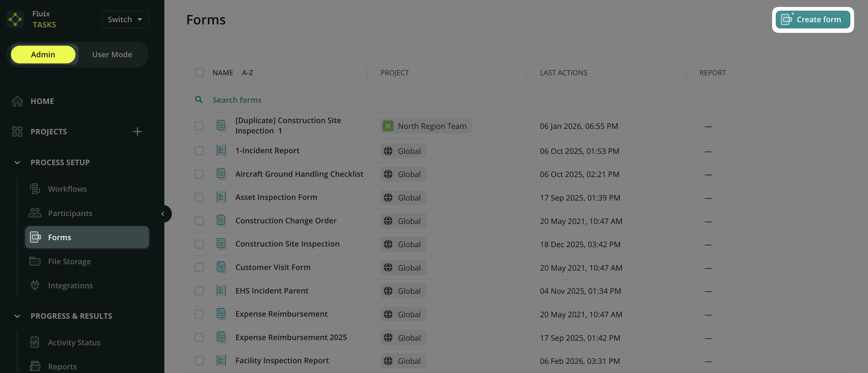Go to Home menu item
Image resolution: width=868 pixels, height=373 pixels.
(x=42, y=101)
